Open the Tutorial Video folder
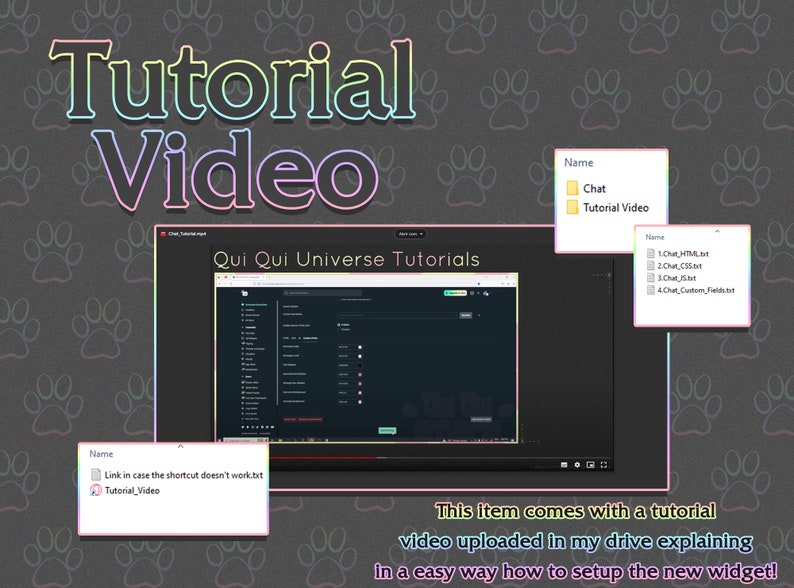Screen dimensions: 794x588 pos(607,207)
